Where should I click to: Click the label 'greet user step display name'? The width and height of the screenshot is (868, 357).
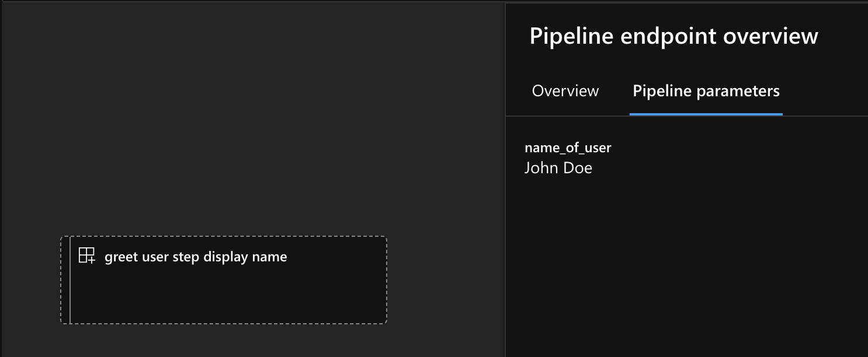pyautogui.click(x=195, y=256)
